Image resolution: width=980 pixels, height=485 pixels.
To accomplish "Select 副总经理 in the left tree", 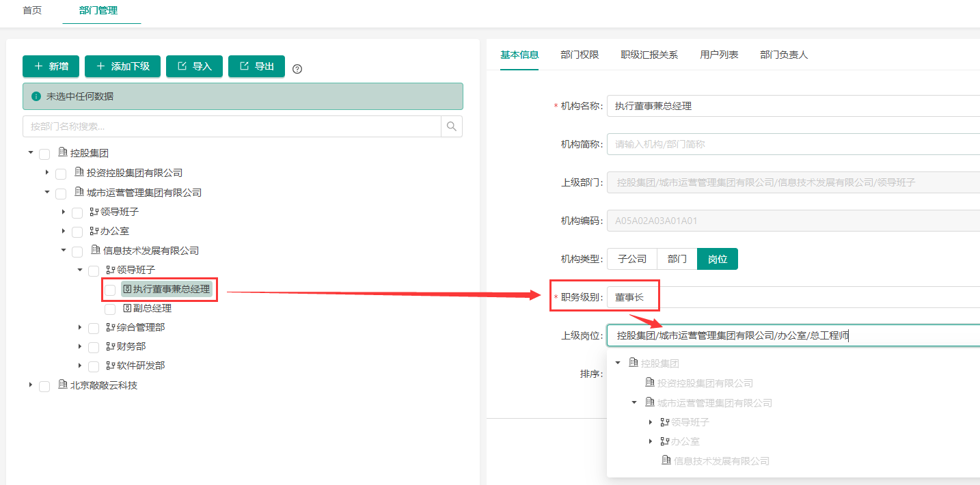I will (x=152, y=308).
